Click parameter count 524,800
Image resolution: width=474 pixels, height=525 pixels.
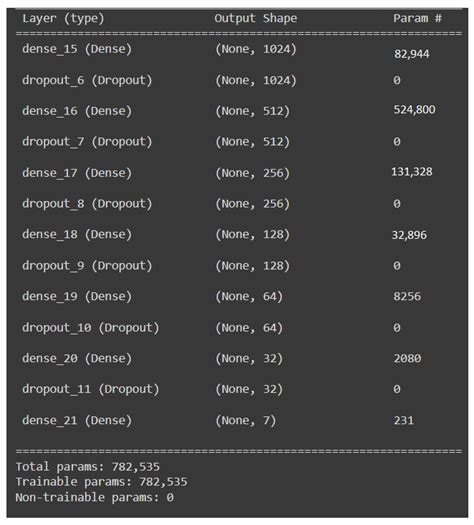(x=414, y=109)
